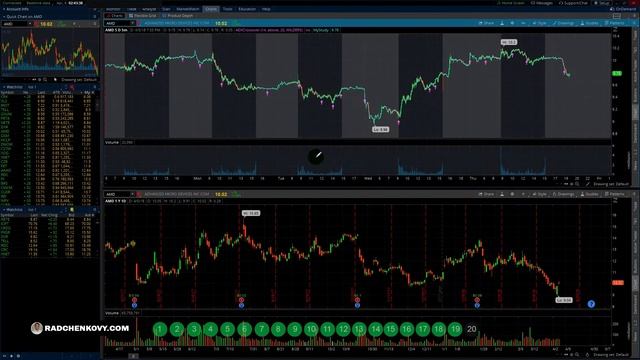The width and height of the screenshot is (640, 360).
Task: Open the Product Depth sub-tab
Action: point(178,16)
